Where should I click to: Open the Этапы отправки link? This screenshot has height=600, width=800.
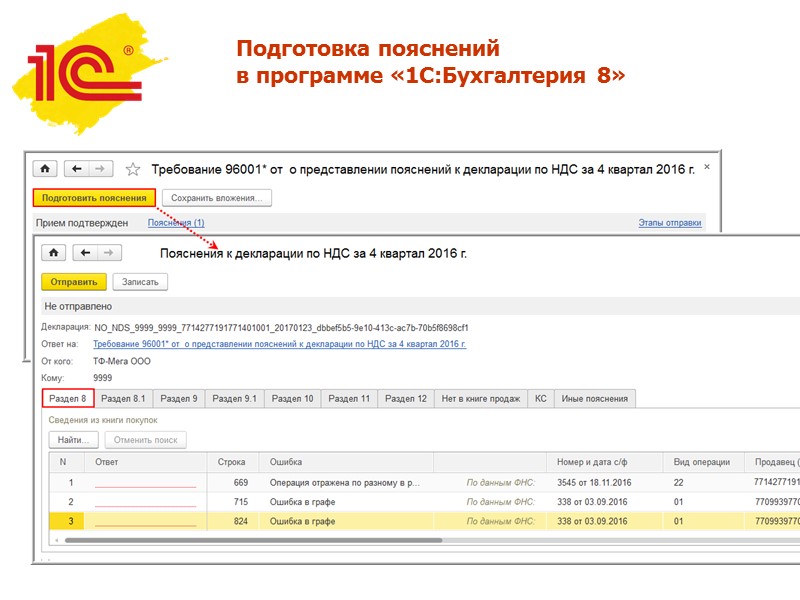pyautogui.click(x=669, y=223)
